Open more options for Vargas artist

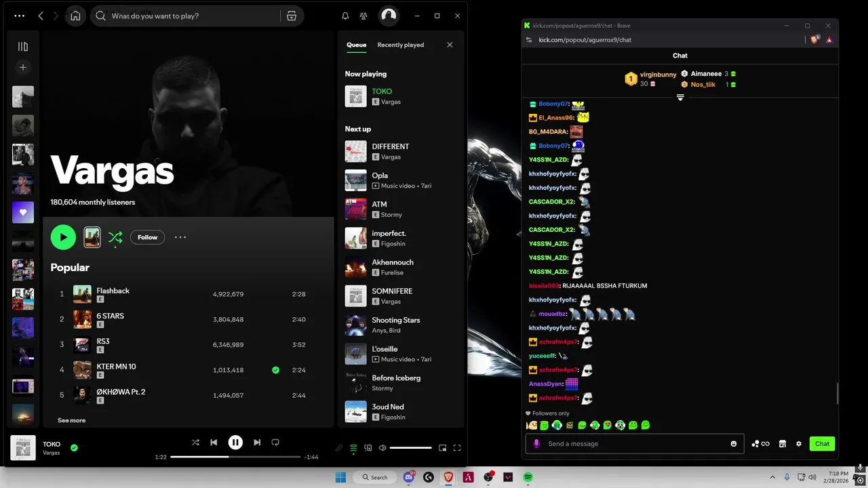[x=180, y=237]
